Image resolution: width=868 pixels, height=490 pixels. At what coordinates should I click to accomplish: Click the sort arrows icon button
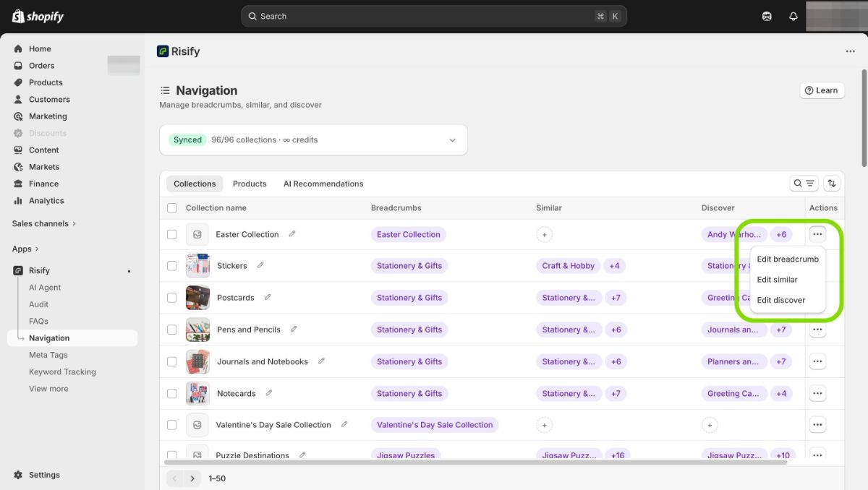tap(832, 184)
